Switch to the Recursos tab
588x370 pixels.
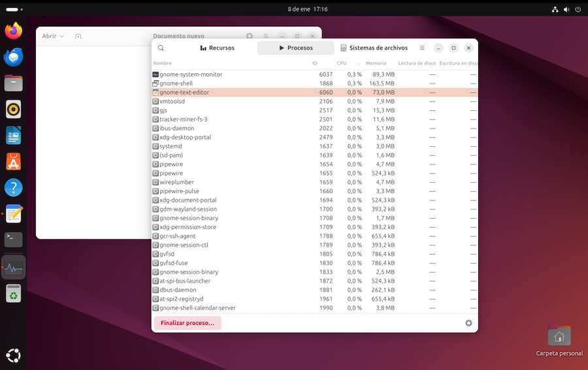217,48
